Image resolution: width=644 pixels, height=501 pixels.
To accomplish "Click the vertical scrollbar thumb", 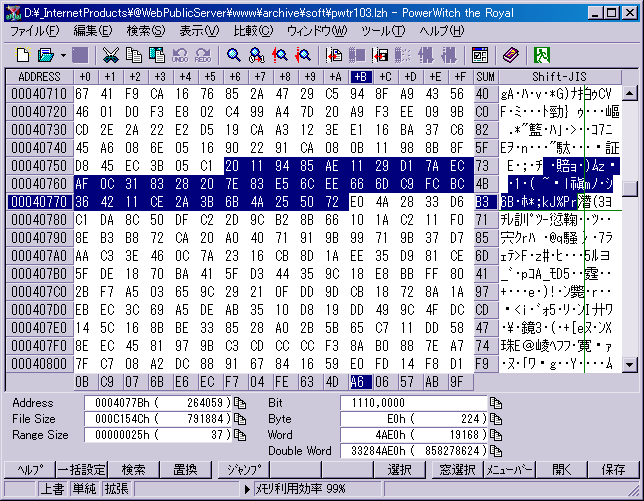I will (x=630, y=189).
